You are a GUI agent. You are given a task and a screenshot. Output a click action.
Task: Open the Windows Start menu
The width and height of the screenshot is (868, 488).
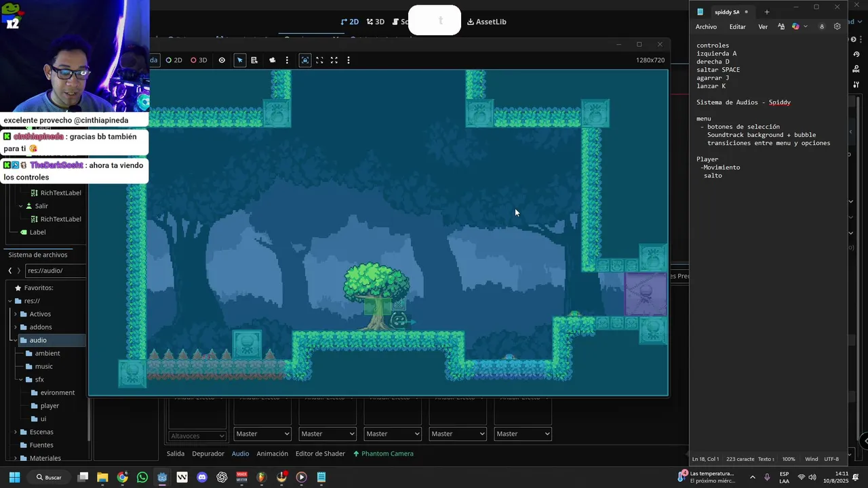click(14, 477)
